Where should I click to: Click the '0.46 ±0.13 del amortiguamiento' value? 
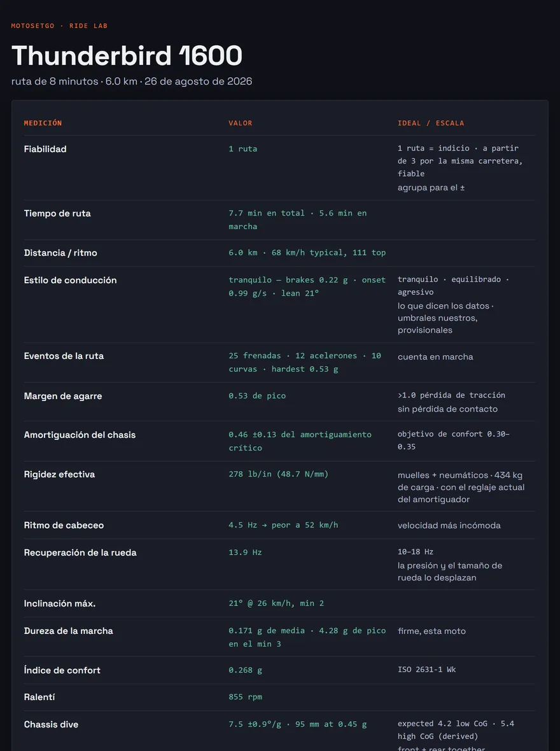coord(300,441)
